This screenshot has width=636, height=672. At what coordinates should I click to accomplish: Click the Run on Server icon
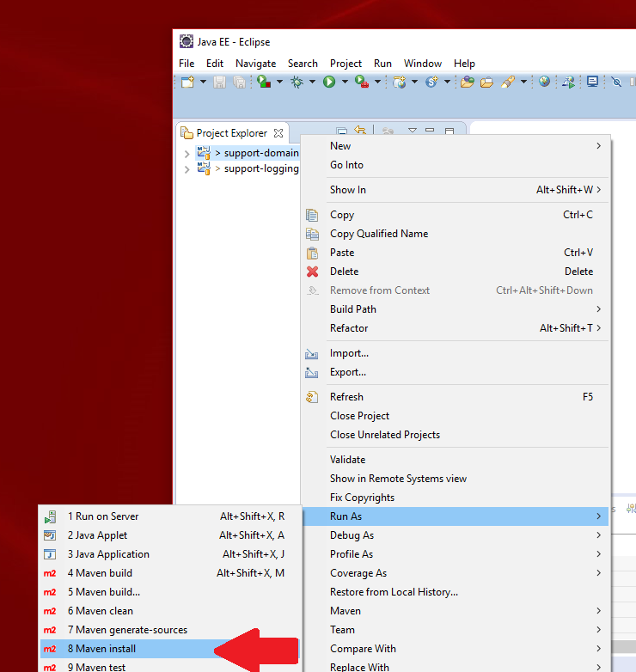point(51,516)
